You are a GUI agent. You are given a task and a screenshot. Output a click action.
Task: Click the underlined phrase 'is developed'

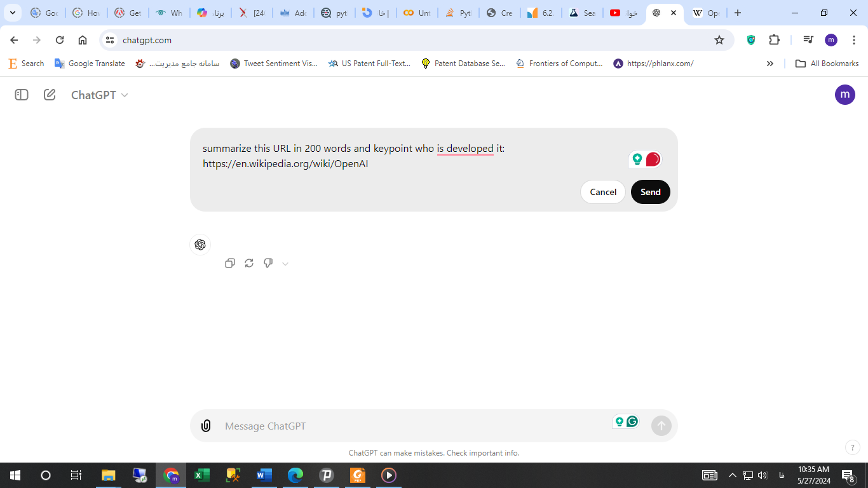point(465,149)
